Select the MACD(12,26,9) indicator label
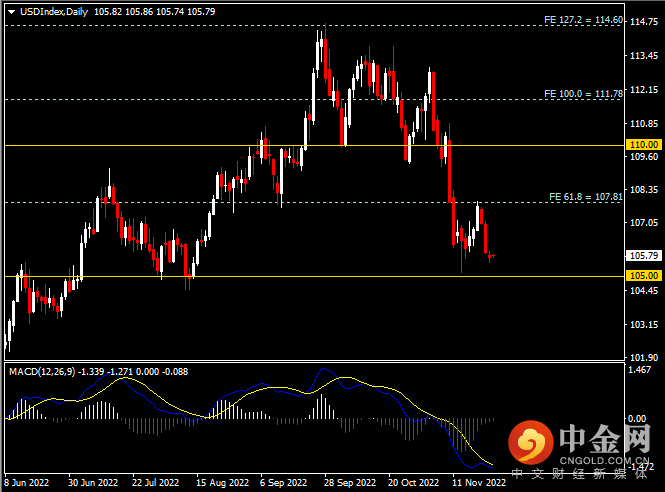 [42, 371]
